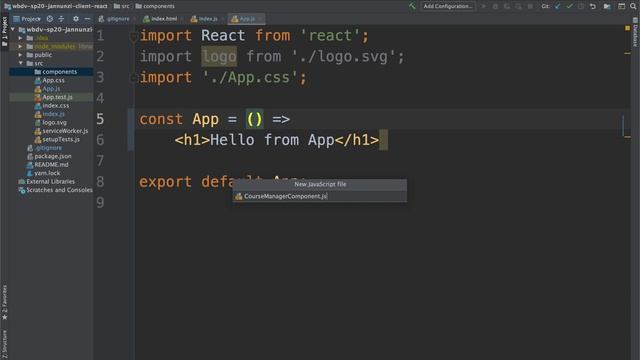Open App.css in project tree

tap(49, 80)
